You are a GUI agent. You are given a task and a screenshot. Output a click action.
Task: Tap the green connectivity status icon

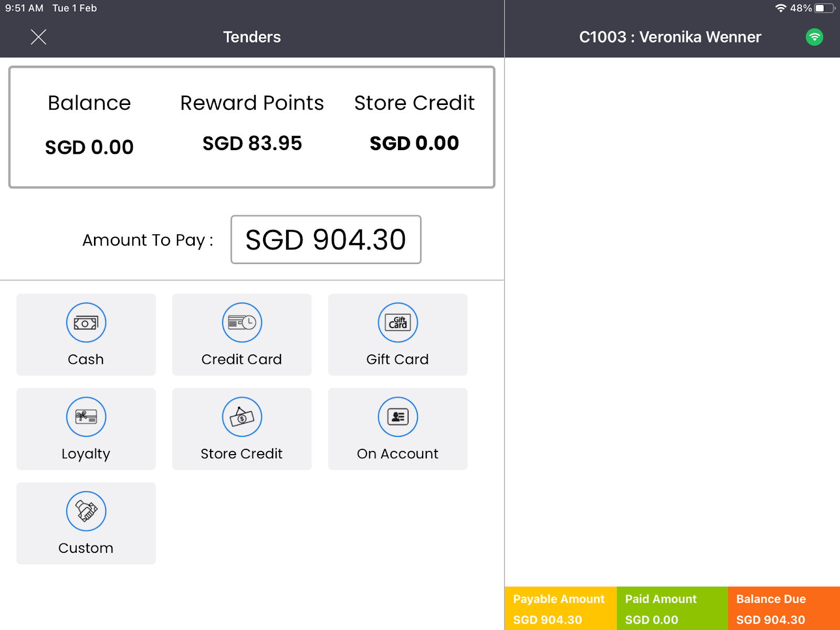click(814, 37)
